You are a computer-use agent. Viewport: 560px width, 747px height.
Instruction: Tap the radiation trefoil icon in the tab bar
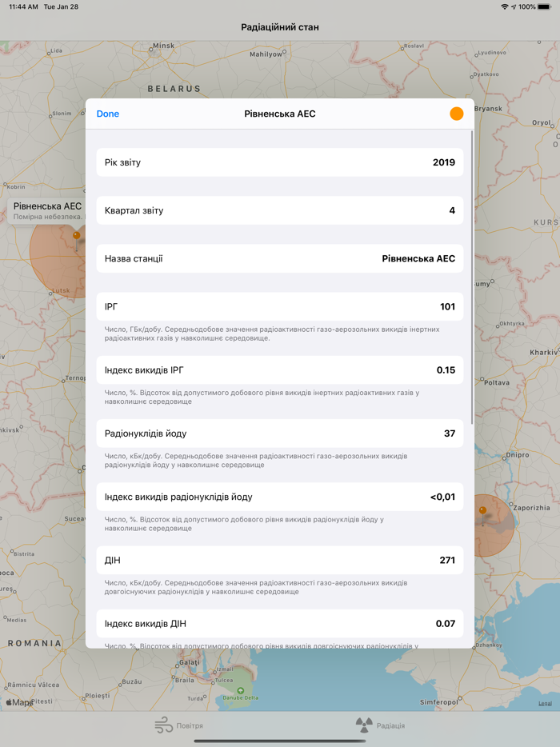click(364, 725)
